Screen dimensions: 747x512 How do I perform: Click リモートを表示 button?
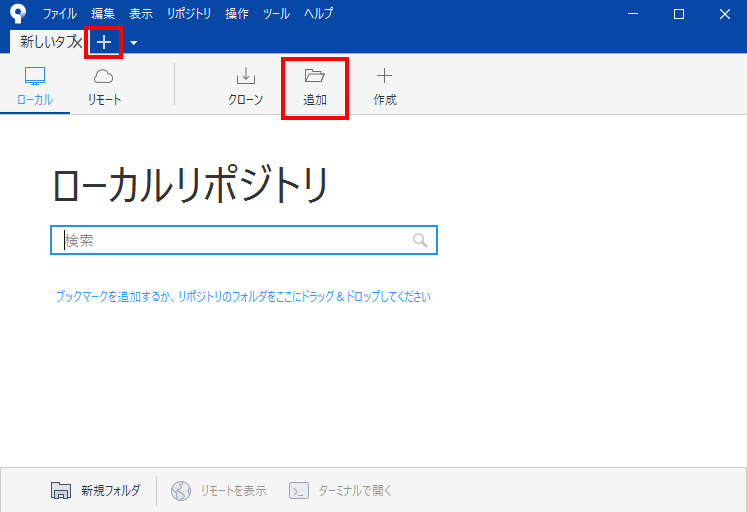[219, 490]
